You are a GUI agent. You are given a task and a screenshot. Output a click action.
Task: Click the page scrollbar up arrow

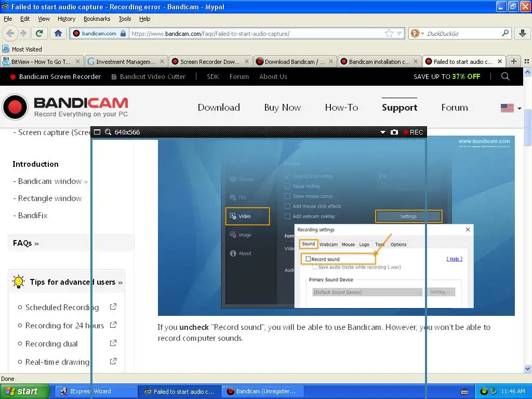click(x=527, y=72)
